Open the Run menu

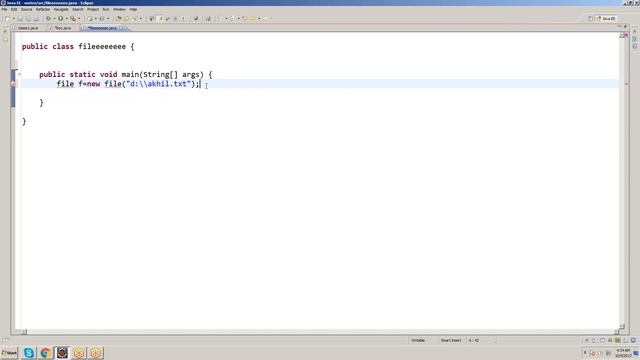(106, 9)
